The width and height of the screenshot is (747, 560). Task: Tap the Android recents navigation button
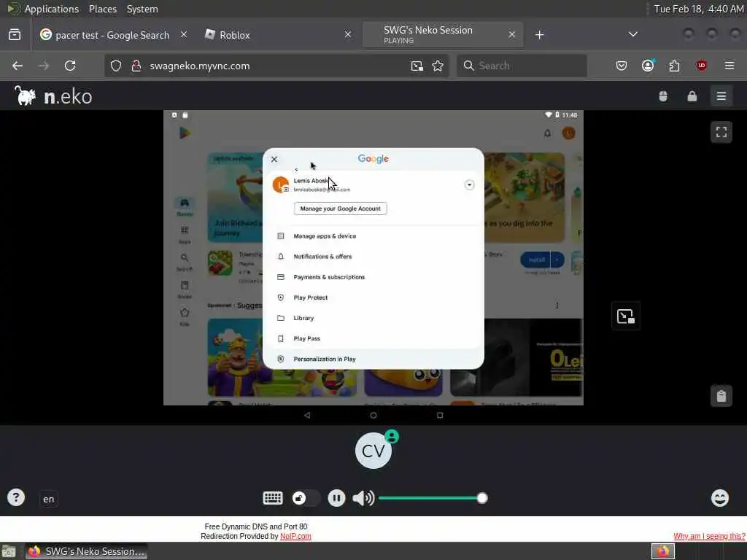point(440,415)
